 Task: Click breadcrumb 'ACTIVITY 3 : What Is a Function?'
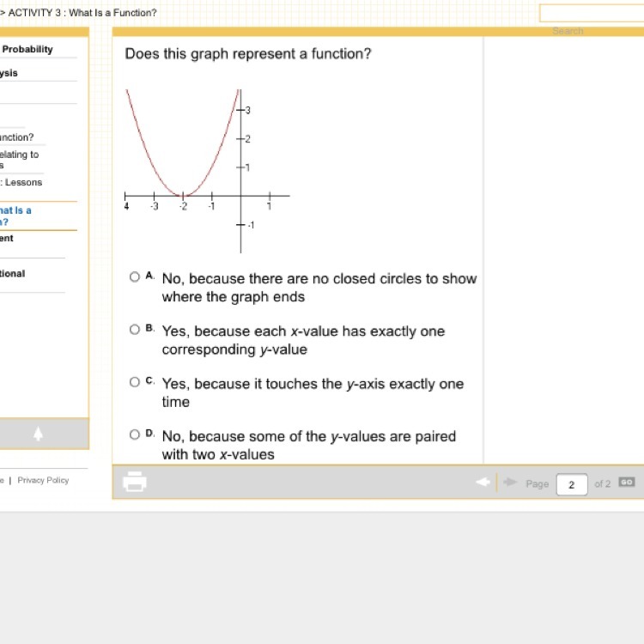(x=82, y=13)
